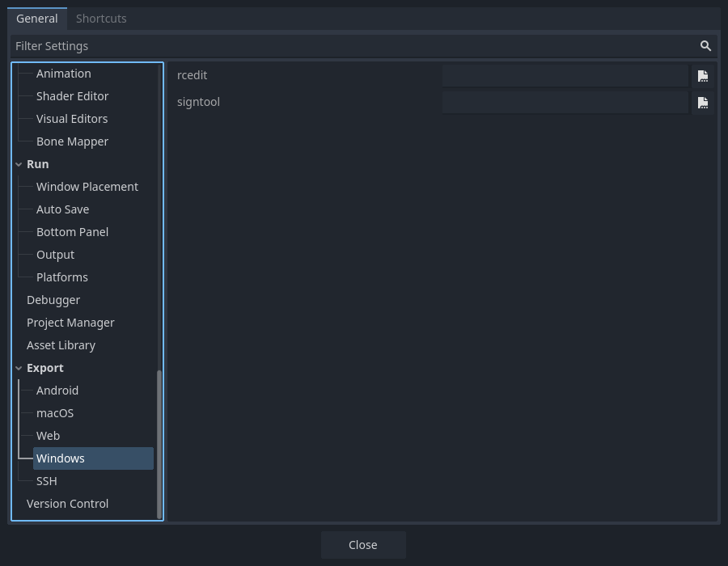Screen dimensions: 728x566
Task: Select the Shader Editor settings
Action: pos(73,95)
